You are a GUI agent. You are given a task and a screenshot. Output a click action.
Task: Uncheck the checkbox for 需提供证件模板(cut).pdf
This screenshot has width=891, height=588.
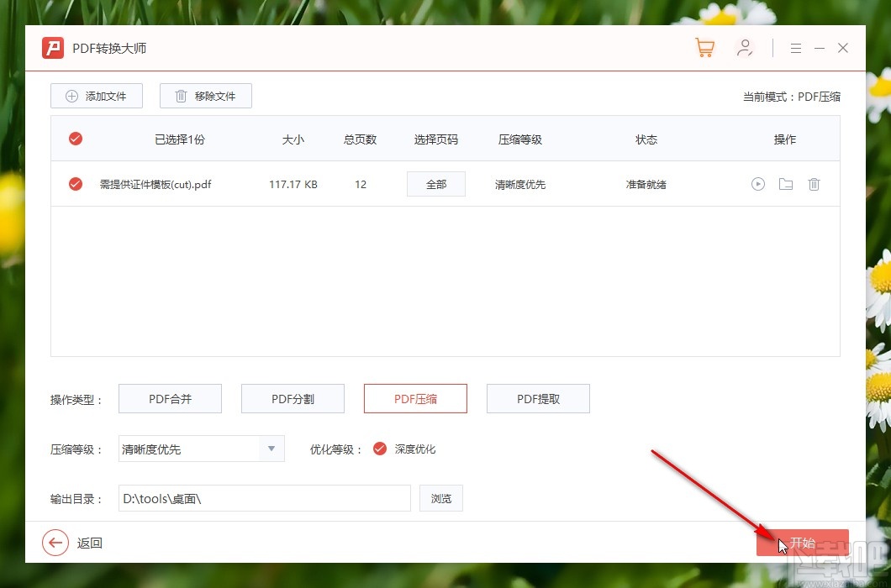[75, 184]
